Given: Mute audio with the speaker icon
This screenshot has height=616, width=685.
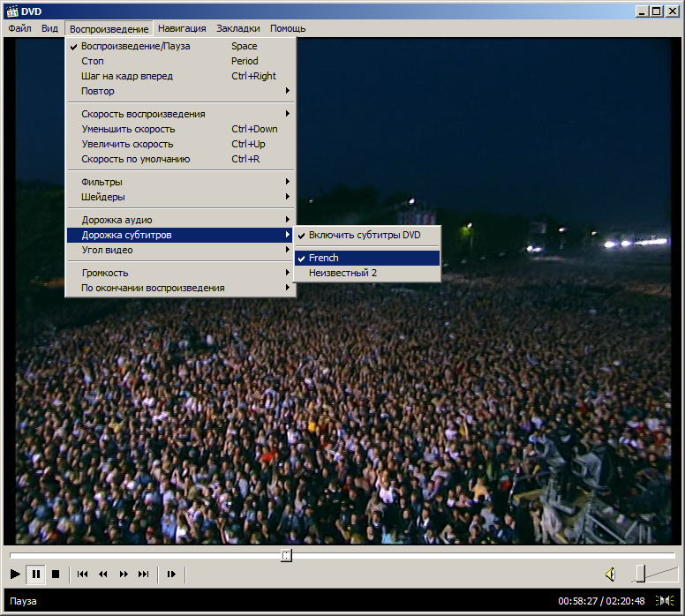Looking at the screenshot, I should point(610,575).
